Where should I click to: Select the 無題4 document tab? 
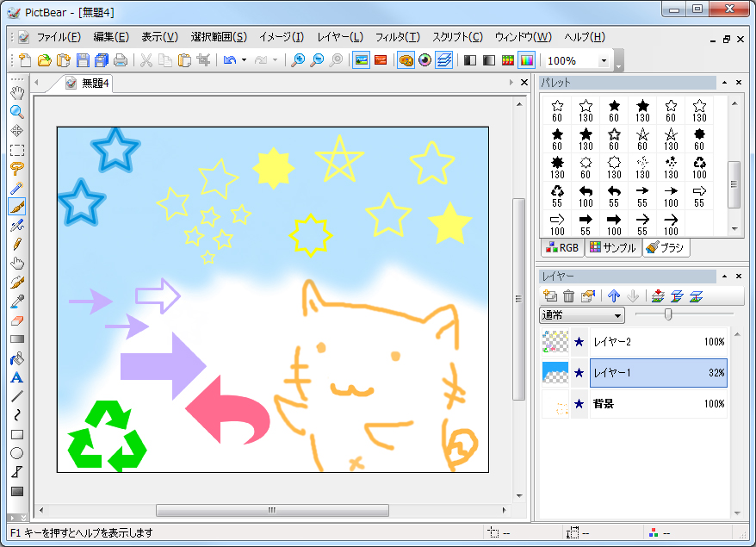coord(87,83)
